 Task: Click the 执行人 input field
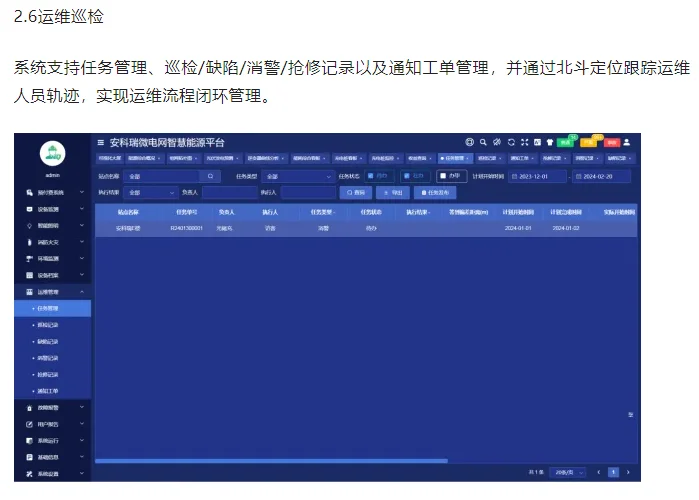coord(308,193)
